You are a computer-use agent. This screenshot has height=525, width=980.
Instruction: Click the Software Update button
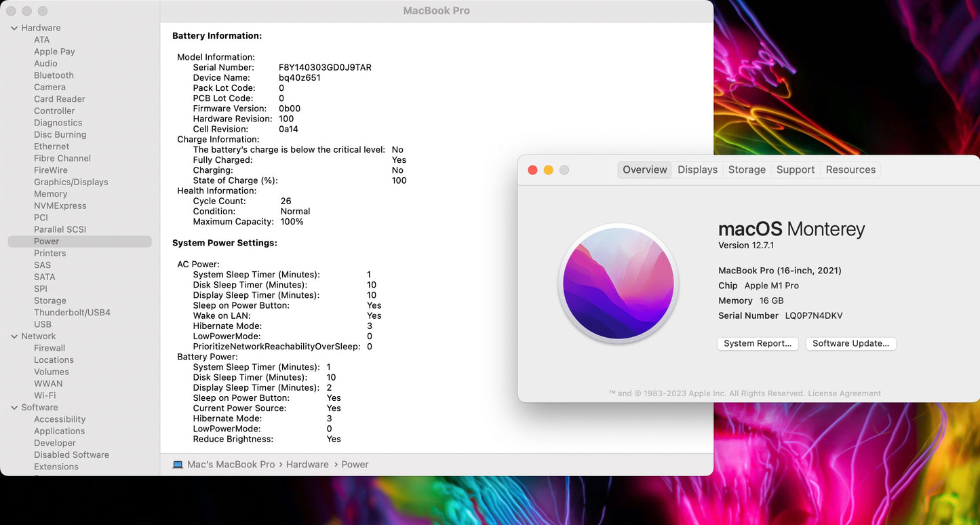point(850,343)
